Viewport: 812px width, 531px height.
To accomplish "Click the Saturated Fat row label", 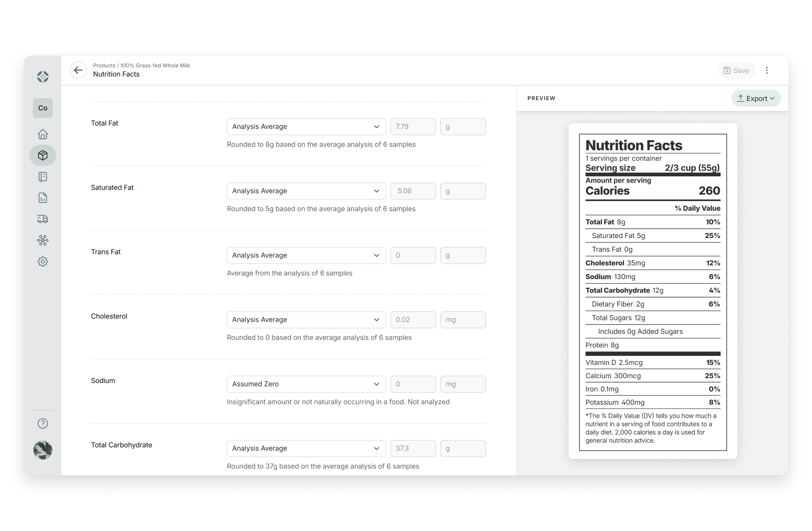I will 112,187.
